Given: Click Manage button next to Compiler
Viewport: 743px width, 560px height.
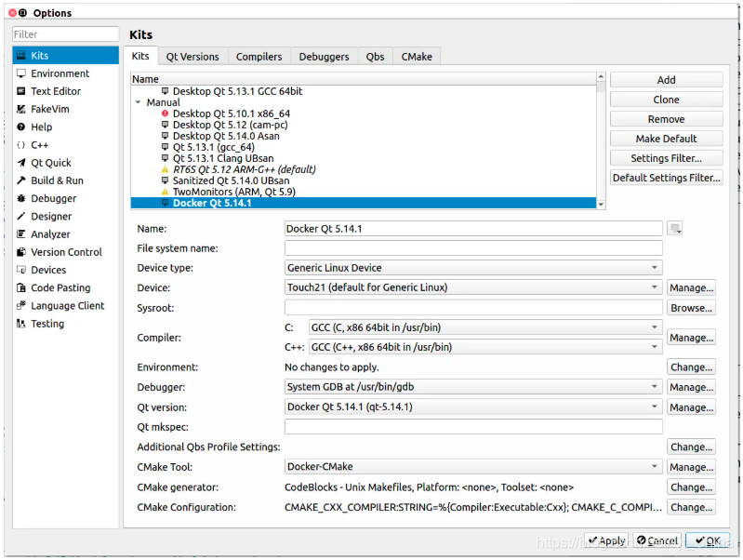Looking at the screenshot, I should click(x=691, y=338).
